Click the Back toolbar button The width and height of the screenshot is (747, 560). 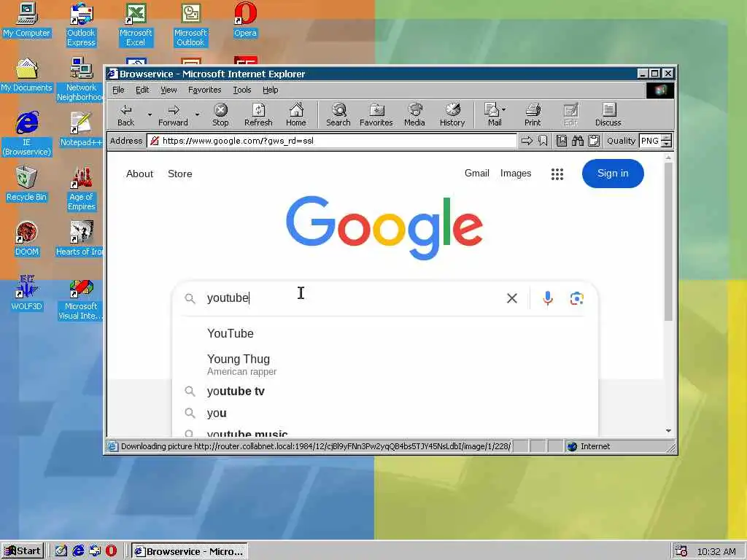pyautogui.click(x=125, y=114)
